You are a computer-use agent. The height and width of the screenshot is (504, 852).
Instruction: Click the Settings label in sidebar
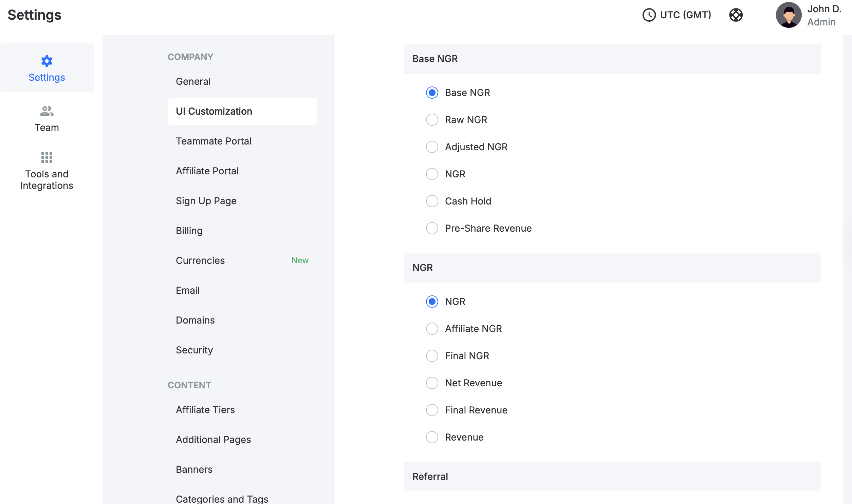[47, 77]
